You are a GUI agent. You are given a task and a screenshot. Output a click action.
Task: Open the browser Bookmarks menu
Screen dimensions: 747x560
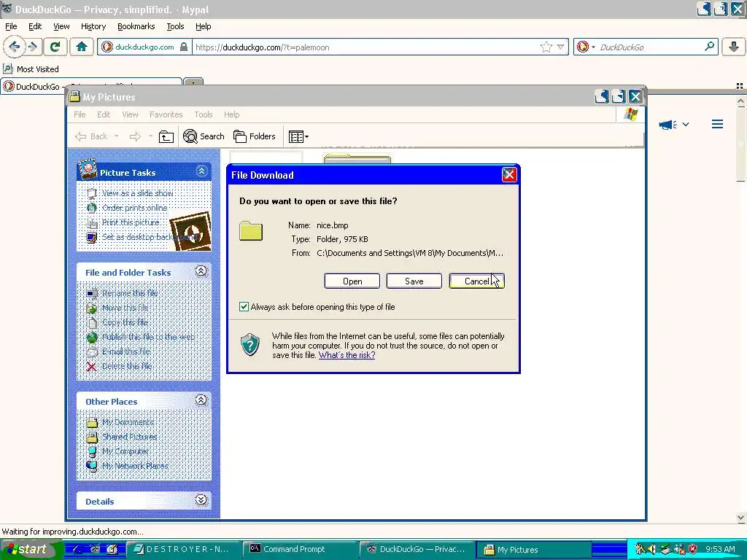(x=136, y=26)
